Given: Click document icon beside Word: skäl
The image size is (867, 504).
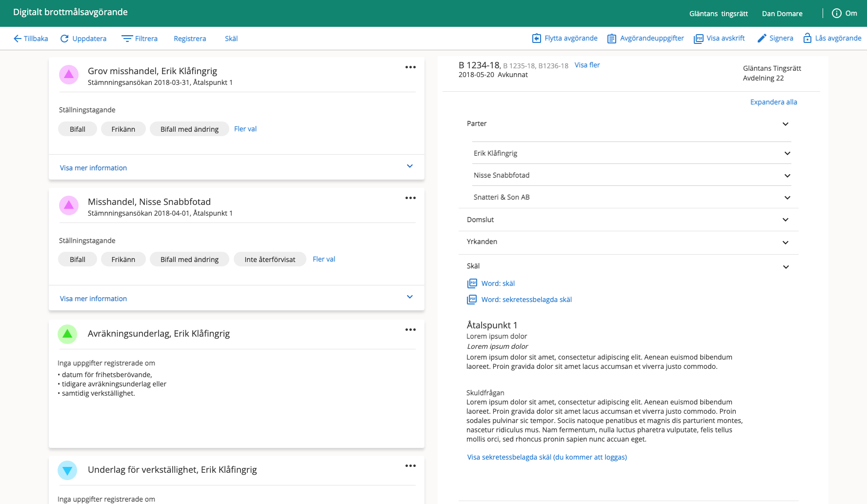Looking at the screenshot, I should click(x=472, y=283).
